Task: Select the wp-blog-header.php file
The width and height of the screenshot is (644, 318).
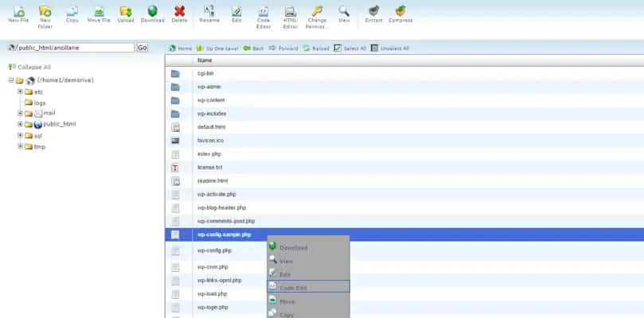Action: click(x=404, y=207)
